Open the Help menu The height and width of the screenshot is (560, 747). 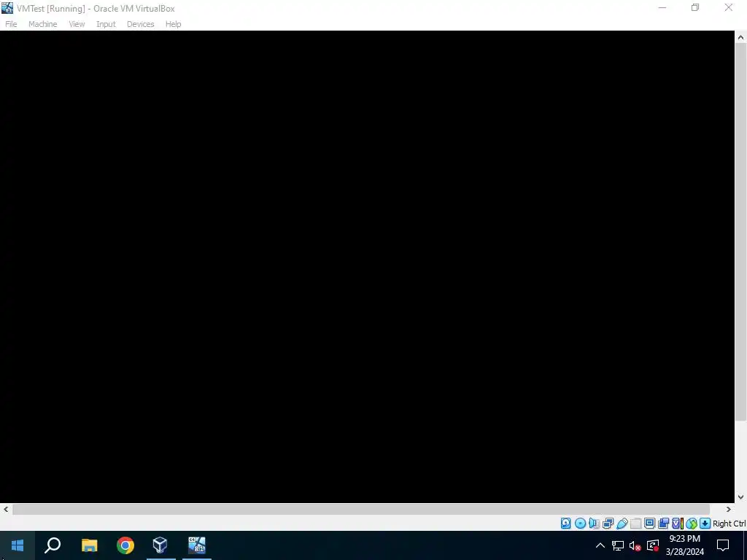174,24
